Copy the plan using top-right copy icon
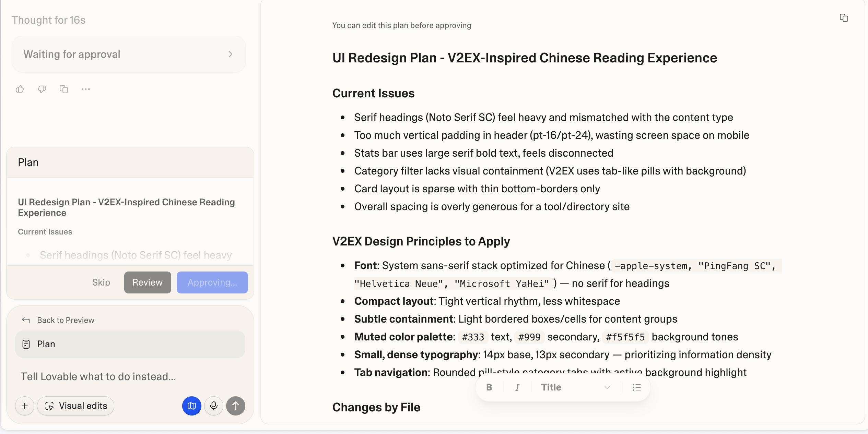868x434 pixels. [x=844, y=18]
